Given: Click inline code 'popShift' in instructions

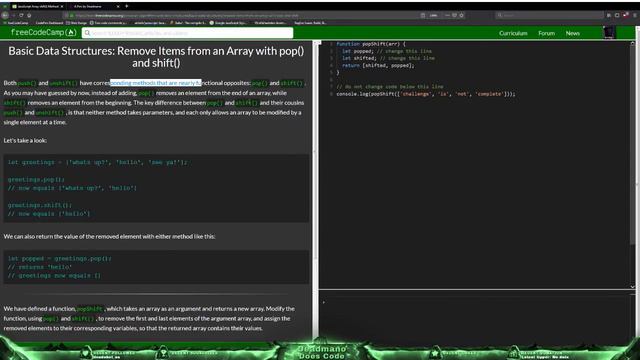Looking at the screenshot, I should [89, 309].
